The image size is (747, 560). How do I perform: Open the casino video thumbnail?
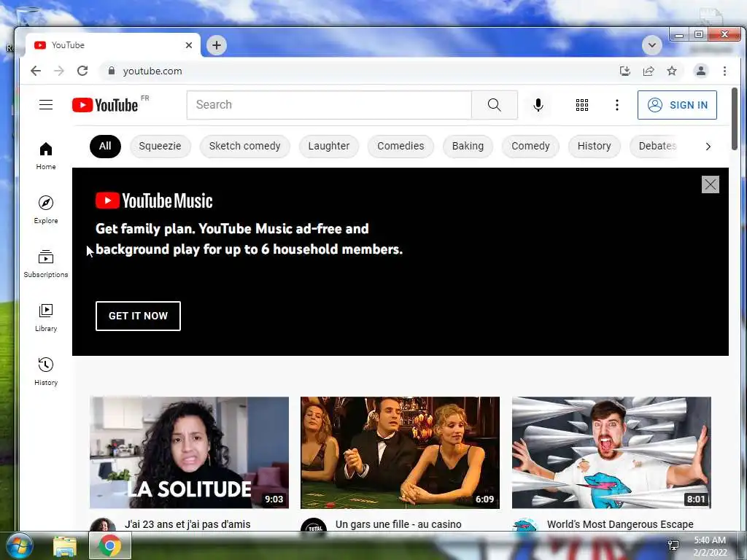click(x=400, y=452)
